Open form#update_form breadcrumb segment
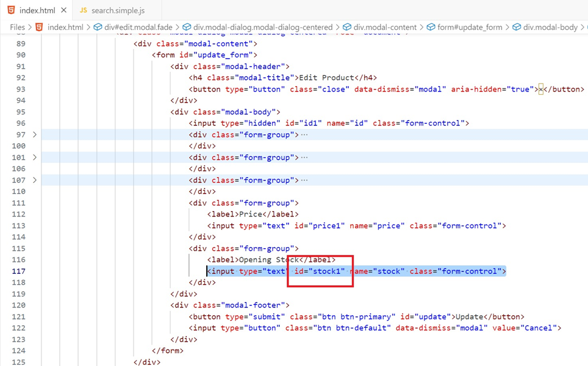 click(470, 27)
